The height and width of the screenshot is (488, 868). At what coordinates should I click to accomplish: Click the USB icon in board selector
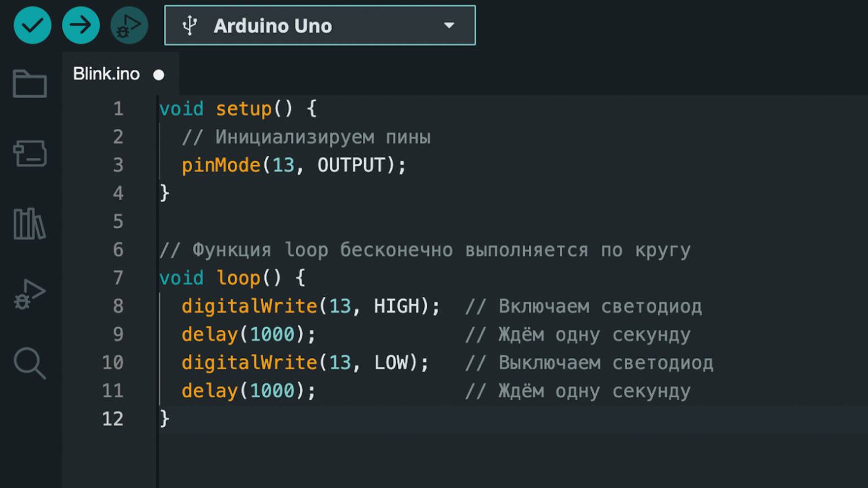(190, 25)
